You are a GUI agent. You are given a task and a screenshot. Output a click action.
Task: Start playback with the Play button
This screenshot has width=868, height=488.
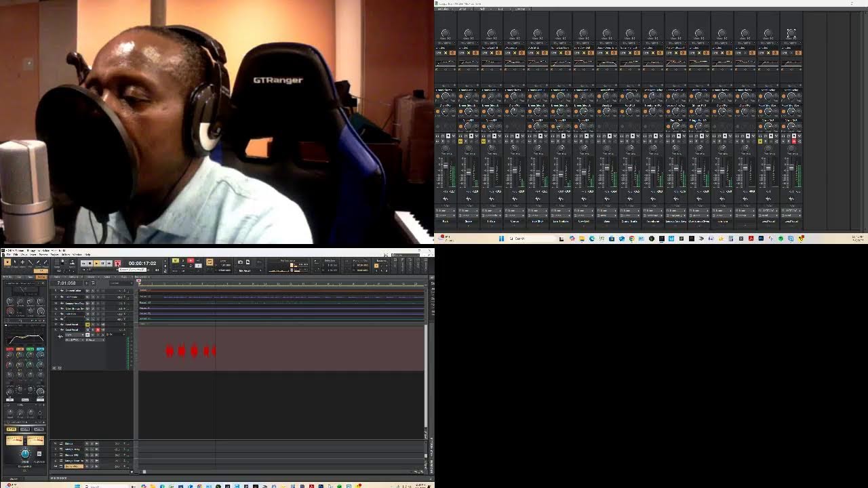click(96, 264)
